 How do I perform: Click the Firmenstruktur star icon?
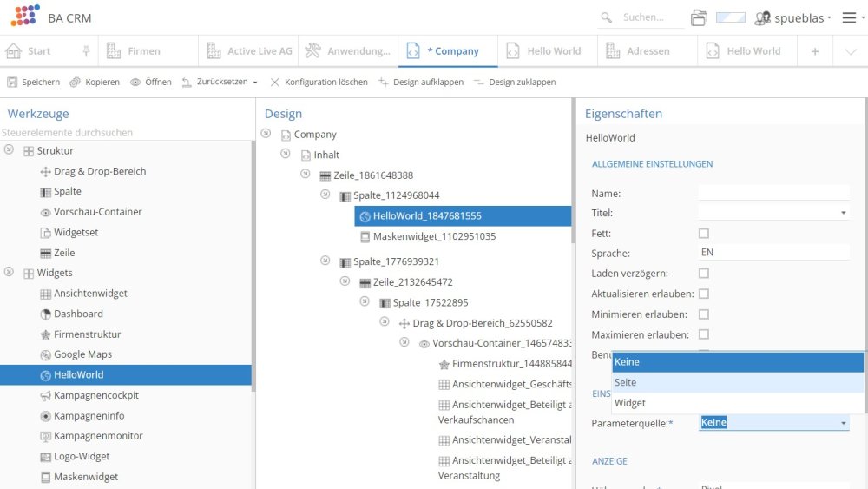click(x=46, y=334)
